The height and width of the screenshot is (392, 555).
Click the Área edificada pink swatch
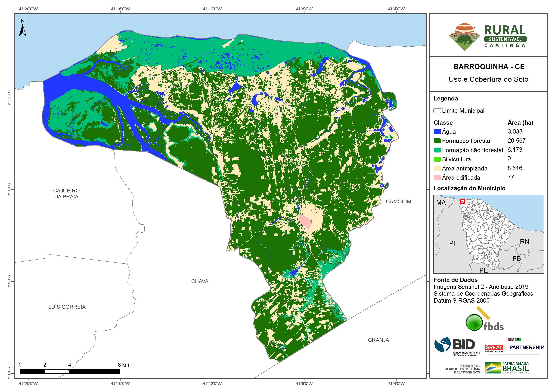(437, 178)
